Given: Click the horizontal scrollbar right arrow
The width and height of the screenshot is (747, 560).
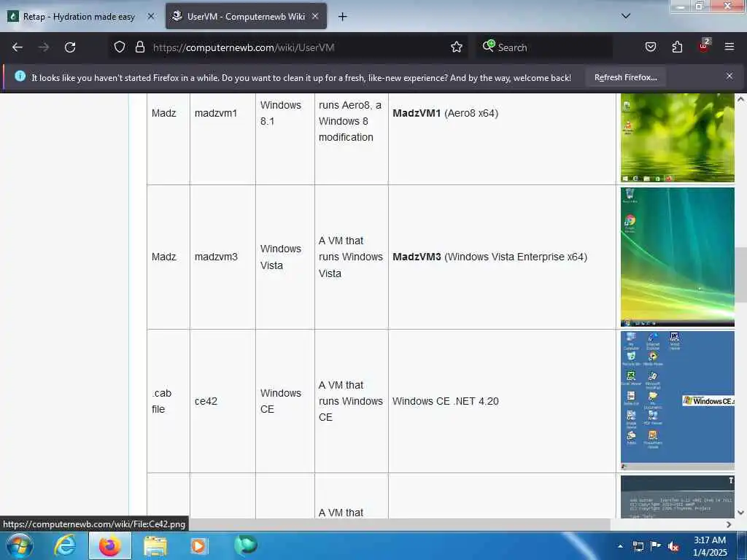Looking at the screenshot, I should click(729, 524).
